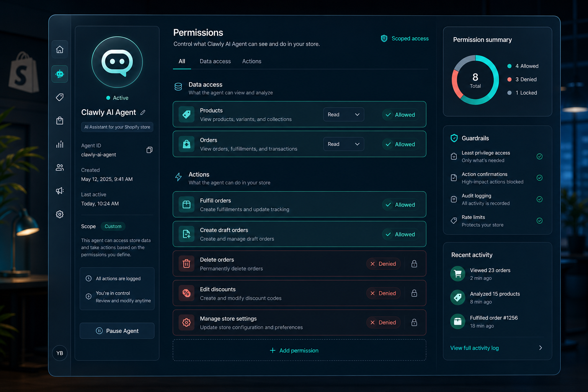
Task: Click the Scoped access badge
Action: 405,39
